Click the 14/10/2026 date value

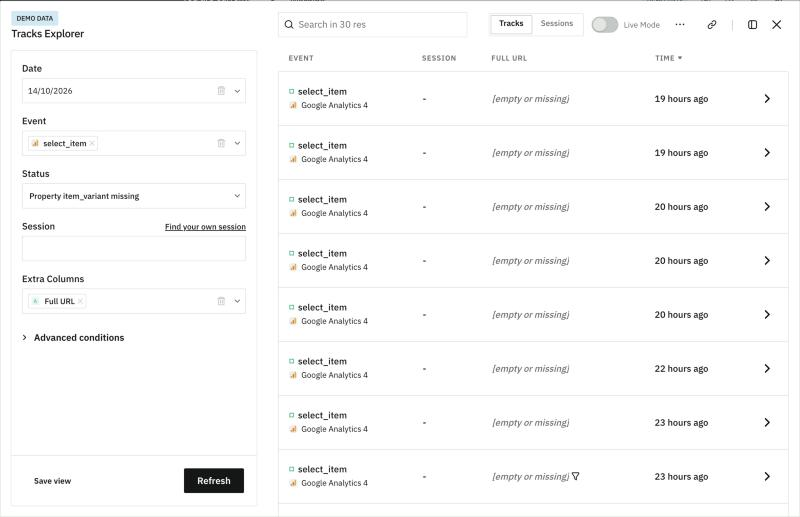(x=50, y=91)
